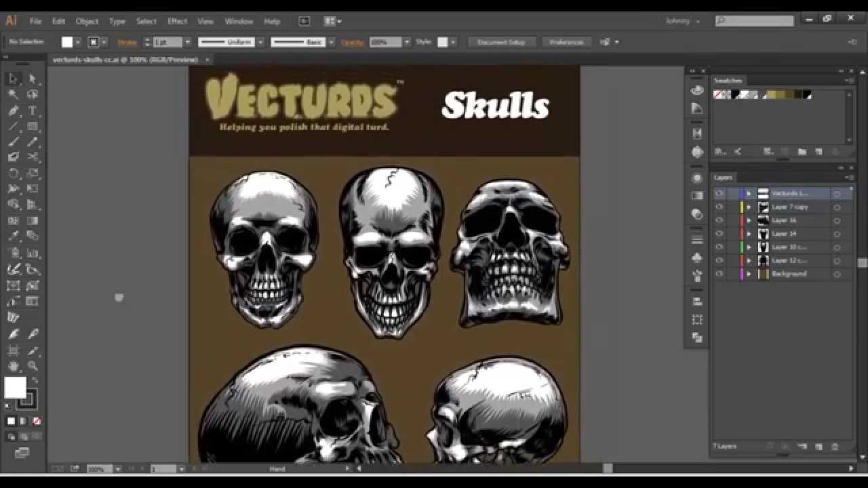Image resolution: width=868 pixels, height=488 pixels.
Task: Select the Magic Wand tool
Action: pyautogui.click(x=13, y=94)
